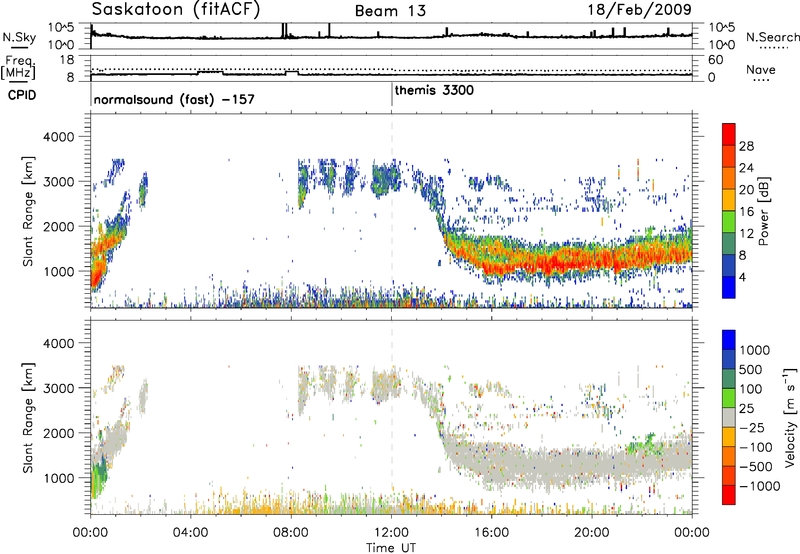Click the "08:00" time axis label
800x554 pixels.
(291, 533)
